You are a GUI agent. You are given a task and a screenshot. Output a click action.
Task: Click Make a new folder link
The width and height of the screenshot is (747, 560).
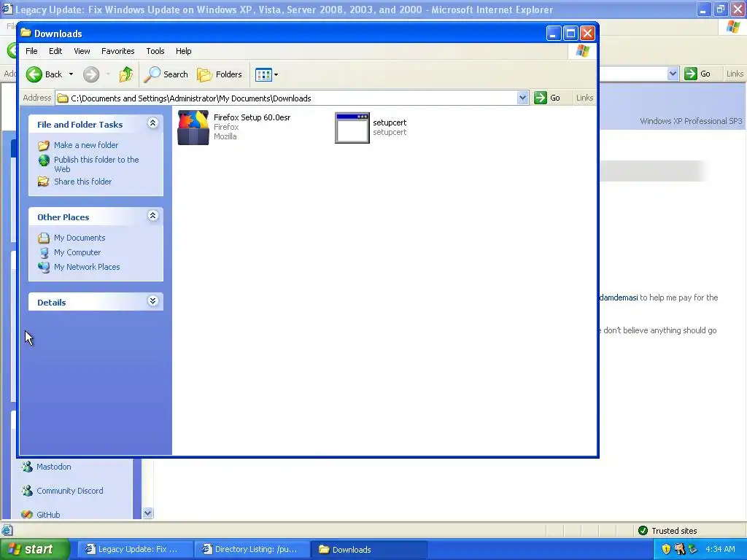coord(86,145)
